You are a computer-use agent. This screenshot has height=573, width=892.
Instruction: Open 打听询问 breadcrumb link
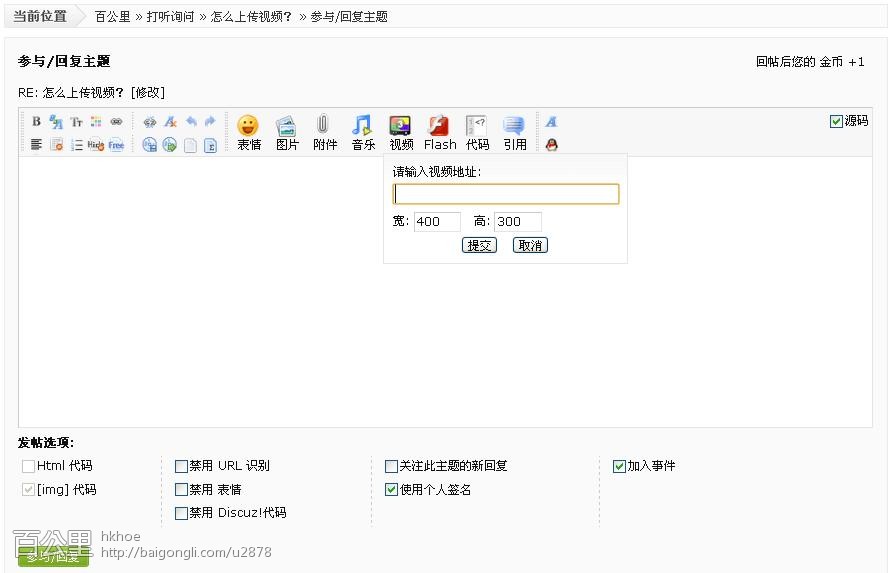pos(171,17)
